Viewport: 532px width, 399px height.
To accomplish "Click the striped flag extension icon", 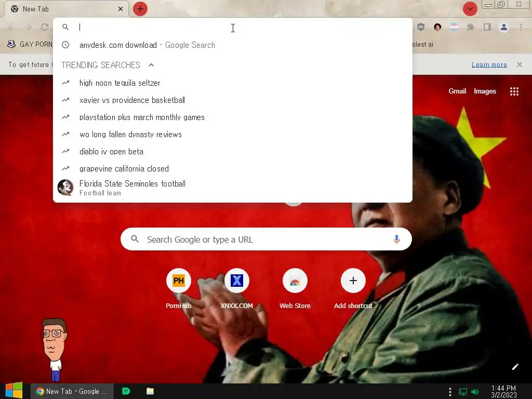I will [454, 27].
